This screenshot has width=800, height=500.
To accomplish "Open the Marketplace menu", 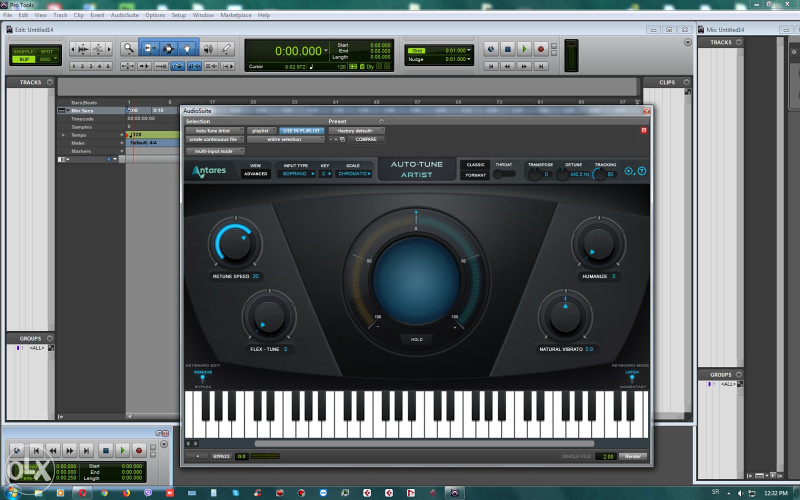I will coord(236,15).
